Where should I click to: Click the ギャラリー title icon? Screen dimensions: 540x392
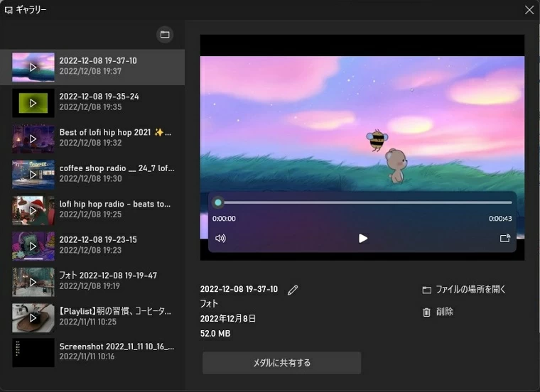point(9,10)
